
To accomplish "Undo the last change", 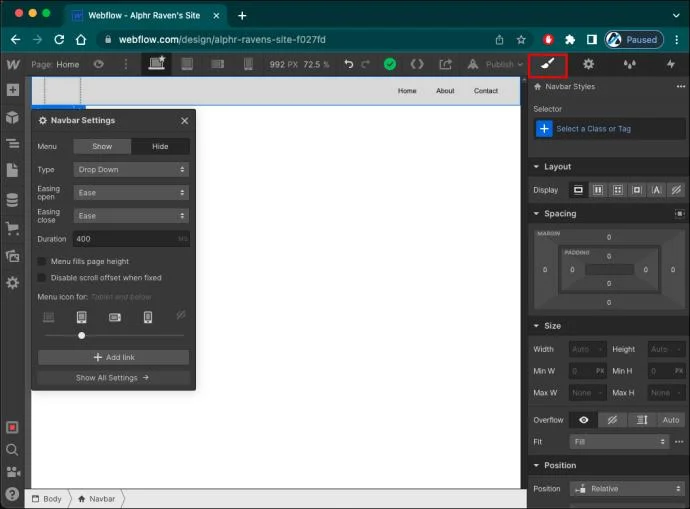I will coord(349,64).
